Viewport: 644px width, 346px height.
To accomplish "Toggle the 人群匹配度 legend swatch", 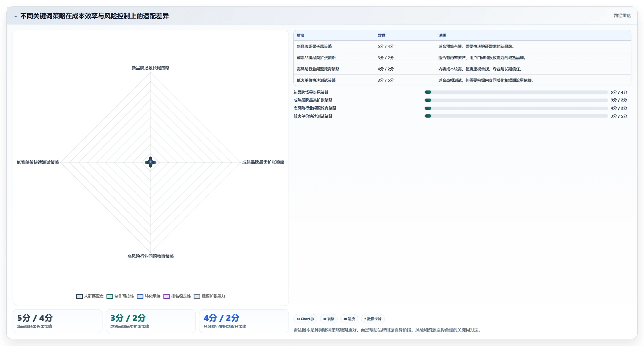I will pyautogui.click(x=79, y=296).
